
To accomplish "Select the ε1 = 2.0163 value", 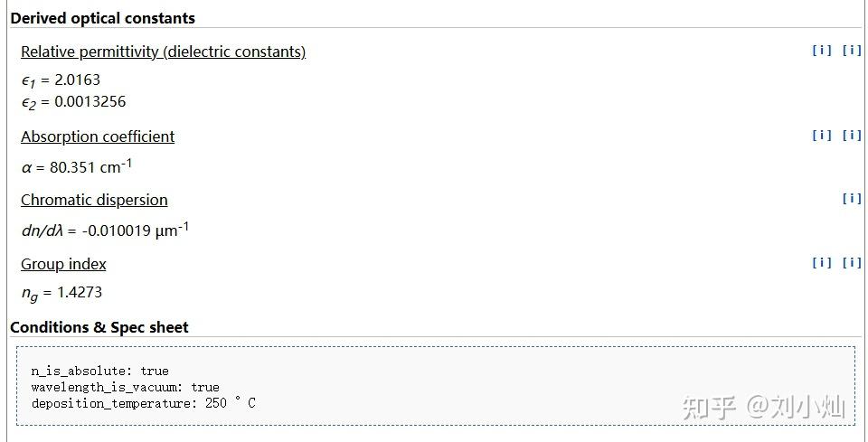I will 61,80.
